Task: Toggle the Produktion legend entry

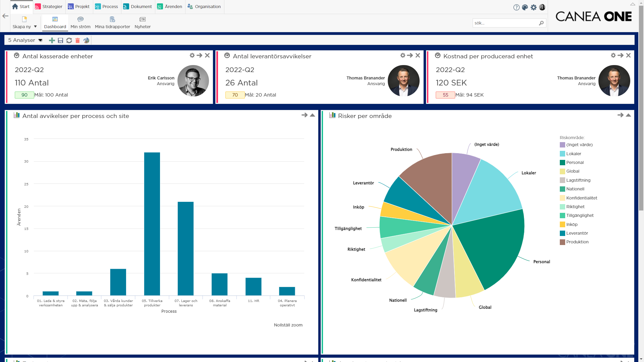Action: click(577, 242)
